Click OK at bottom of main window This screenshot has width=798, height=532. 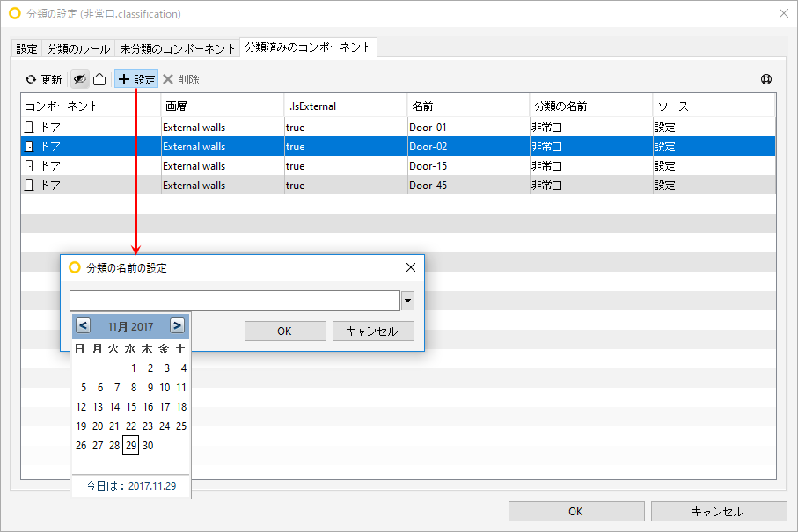point(576,511)
